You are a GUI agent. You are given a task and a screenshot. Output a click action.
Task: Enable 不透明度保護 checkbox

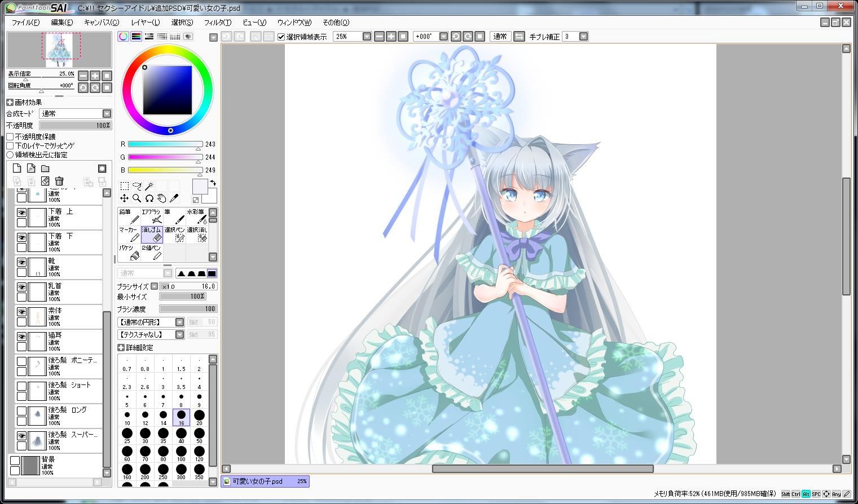tap(10, 136)
